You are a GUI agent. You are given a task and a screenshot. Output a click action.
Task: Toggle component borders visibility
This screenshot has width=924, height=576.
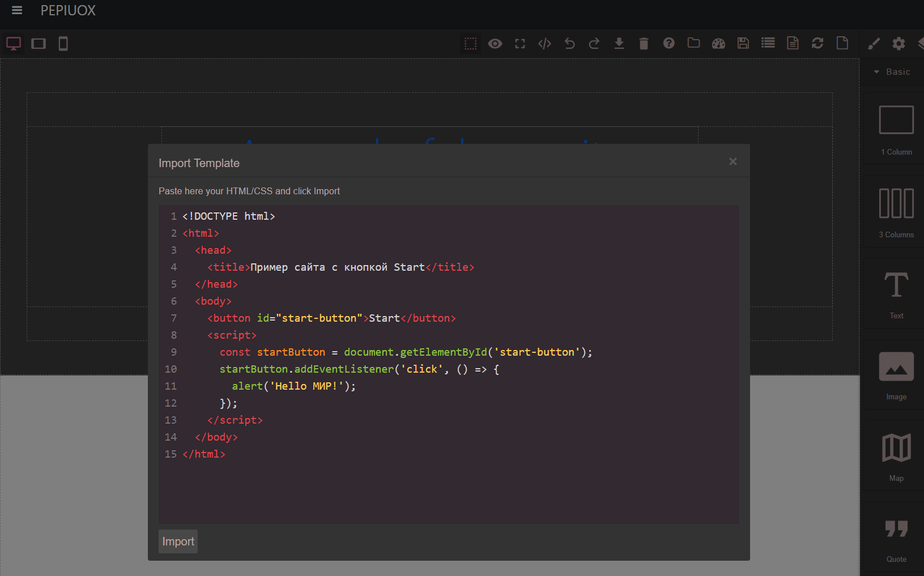(x=470, y=43)
